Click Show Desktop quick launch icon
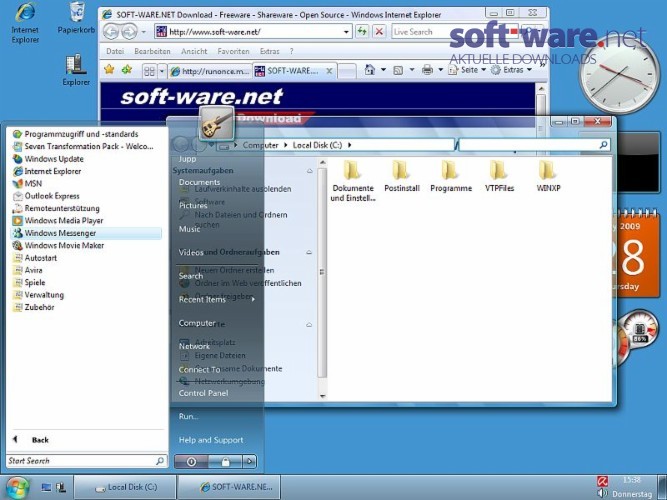 46,488
